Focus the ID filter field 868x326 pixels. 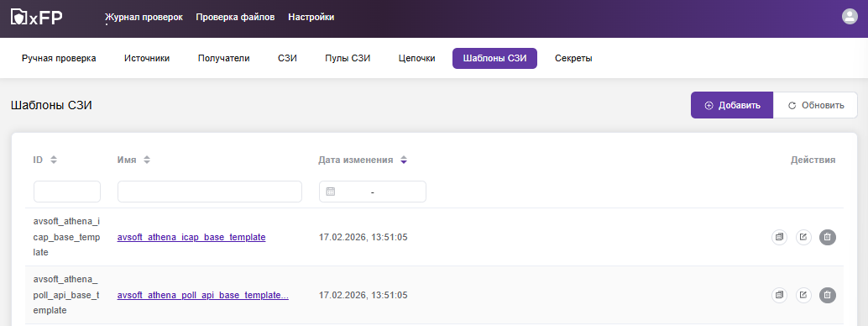click(67, 192)
